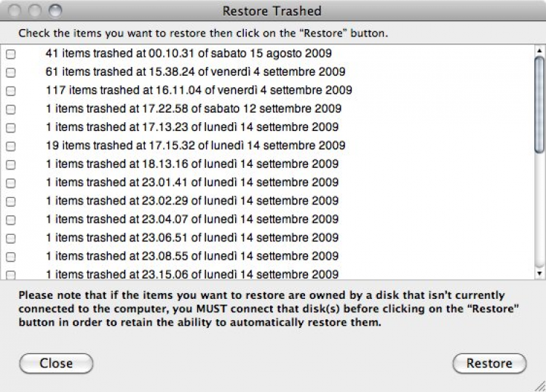Toggle checkbox for item trashed at 23.01.41
This screenshot has width=546, height=392.
pyautogui.click(x=11, y=183)
